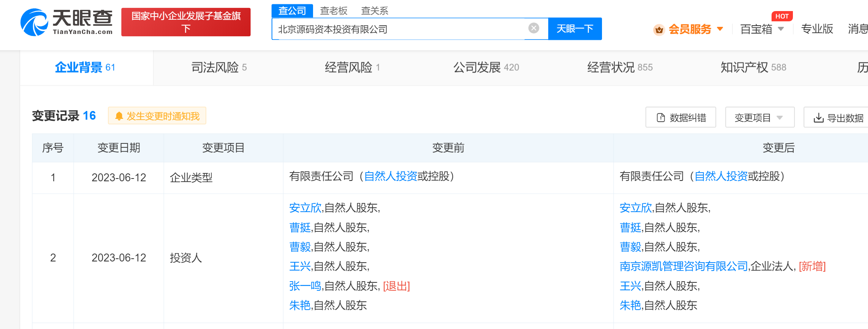Open the 百宝箱 dropdown menu
The image size is (868, 329).
click(761, 29)
